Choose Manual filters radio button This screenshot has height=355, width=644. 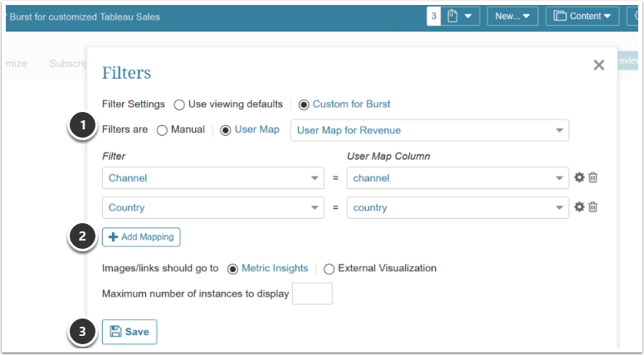tap(162, 130)
